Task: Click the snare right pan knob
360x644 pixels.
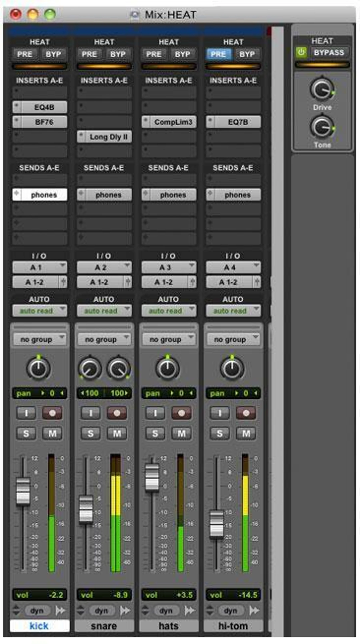Action: click(x=118, y=369)
